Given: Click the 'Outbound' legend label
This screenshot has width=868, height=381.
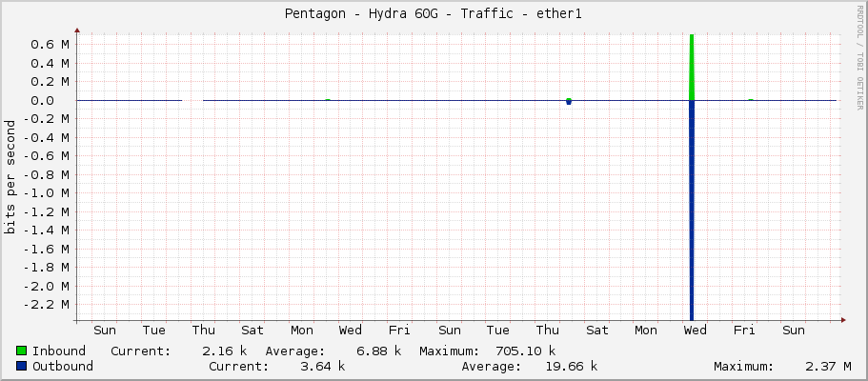Looking at the screenshot, I should coord(63,367).
